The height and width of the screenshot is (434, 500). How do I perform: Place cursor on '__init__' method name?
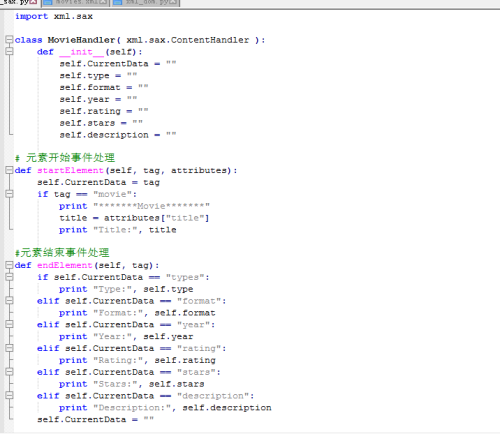click(x=82, y=52)
